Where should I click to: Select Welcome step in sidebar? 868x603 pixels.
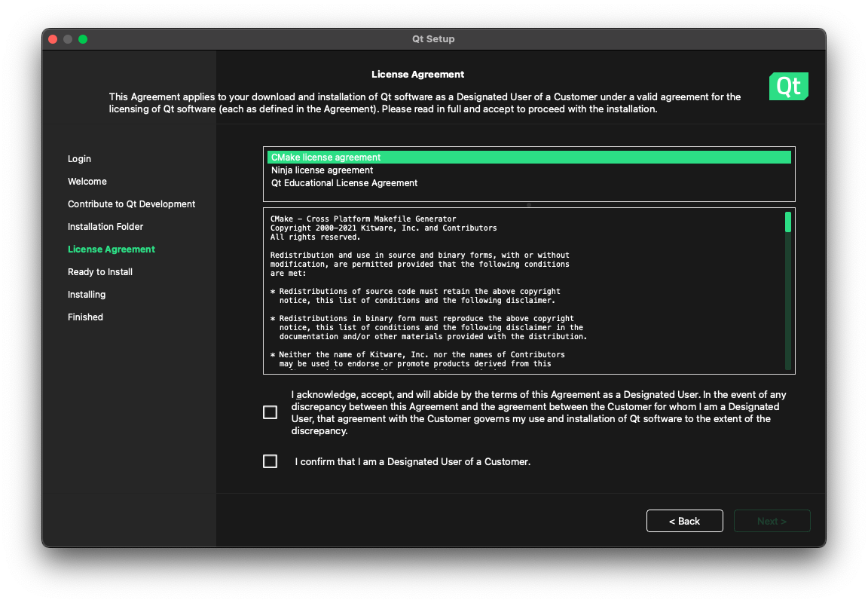[87, 182]
